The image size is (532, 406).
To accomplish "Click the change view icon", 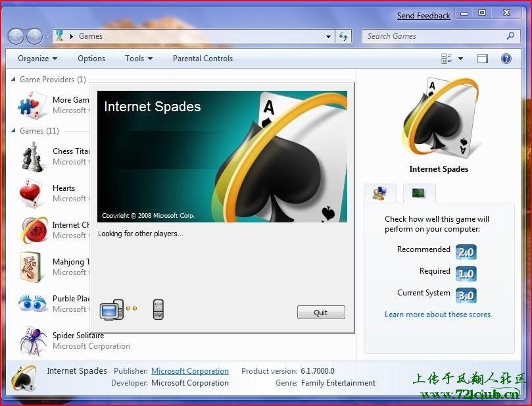I will point(447,59).
